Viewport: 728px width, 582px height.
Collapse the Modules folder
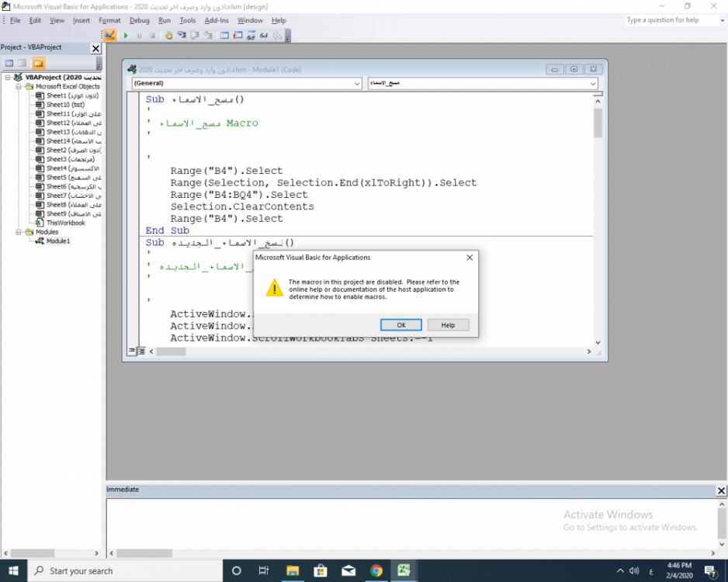point(19,232)
